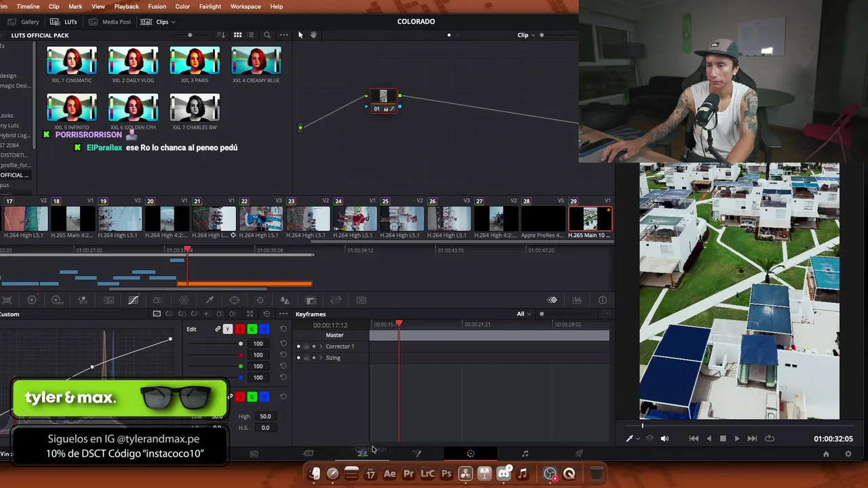This screenshot has width=868, height=488.
Task: Click the green intensity slider in curves
Action: 216,366
